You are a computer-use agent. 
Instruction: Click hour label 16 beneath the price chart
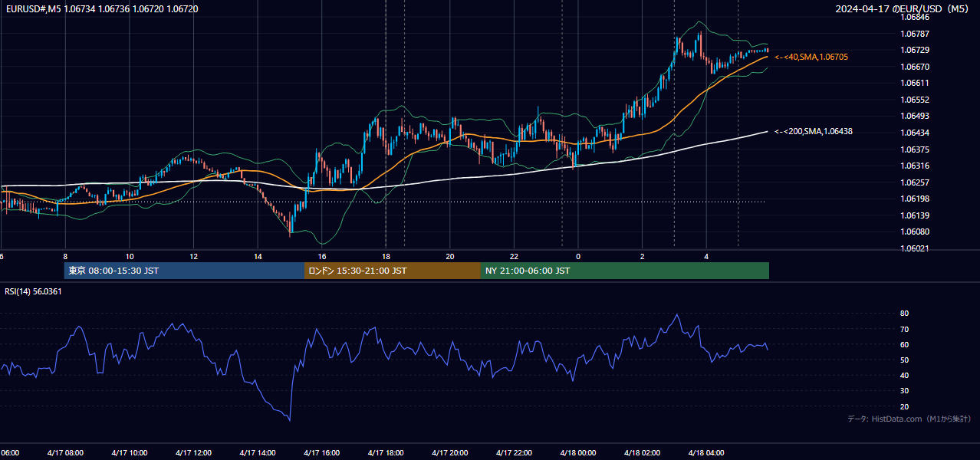322,256
